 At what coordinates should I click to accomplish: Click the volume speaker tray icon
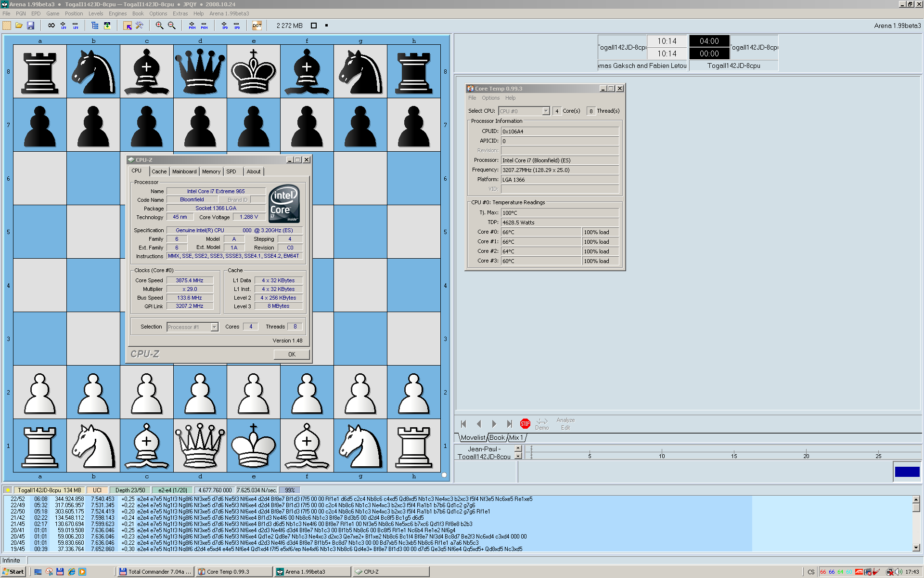point(898,572)
